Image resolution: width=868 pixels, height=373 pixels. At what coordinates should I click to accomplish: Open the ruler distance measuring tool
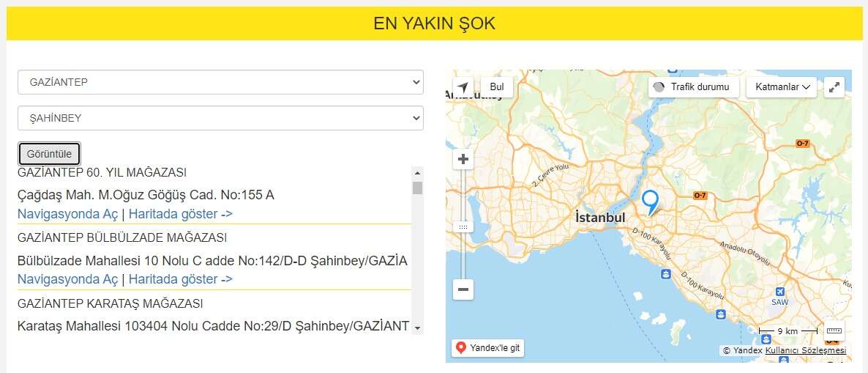[834, 331]
